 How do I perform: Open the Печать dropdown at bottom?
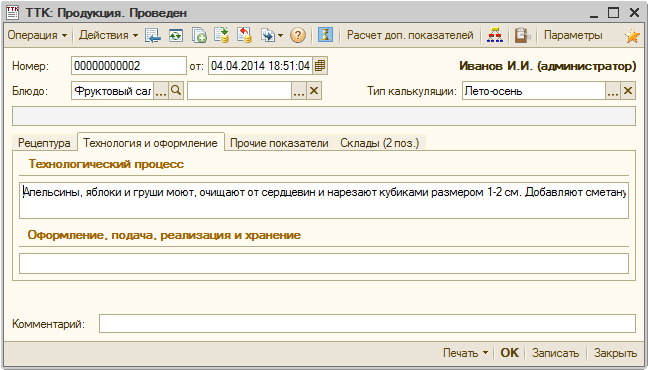pos(465,353)
